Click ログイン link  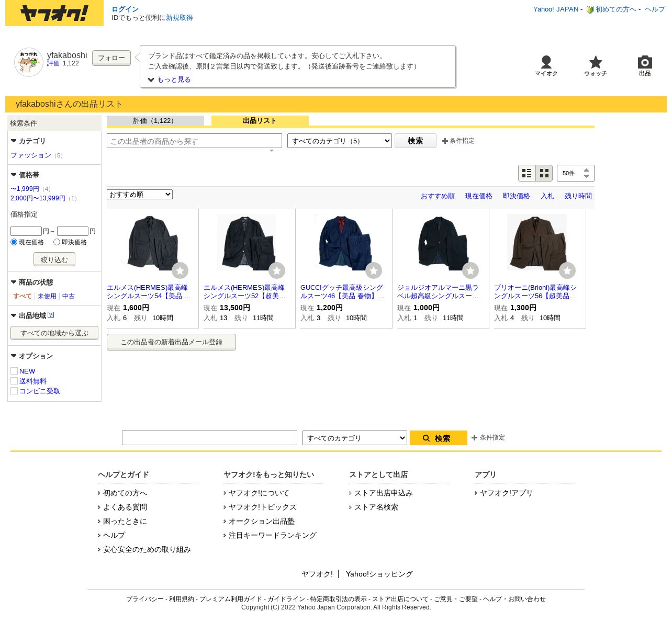click(125, 9)
